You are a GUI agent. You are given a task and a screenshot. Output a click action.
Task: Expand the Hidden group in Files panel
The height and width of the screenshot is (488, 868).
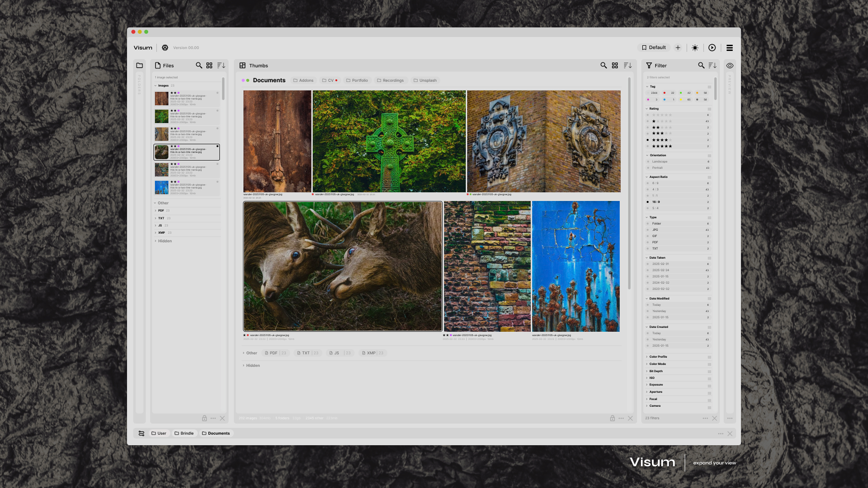[165, 241]
